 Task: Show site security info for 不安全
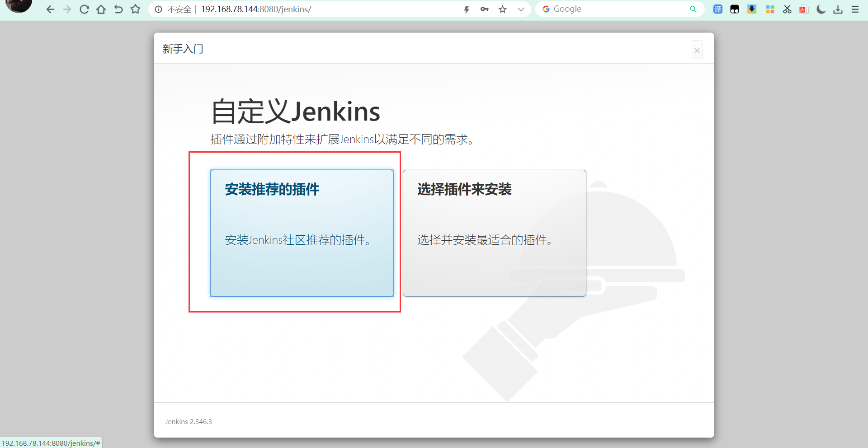[x=159, y=9]
